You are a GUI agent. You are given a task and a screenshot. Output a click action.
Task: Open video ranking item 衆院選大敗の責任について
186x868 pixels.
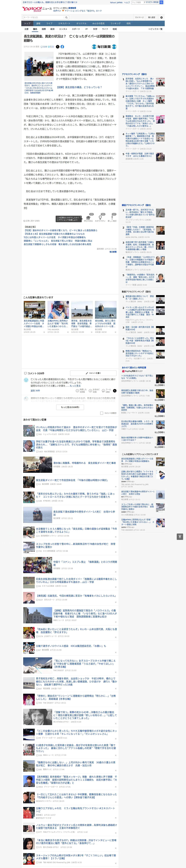click(140, 298)
